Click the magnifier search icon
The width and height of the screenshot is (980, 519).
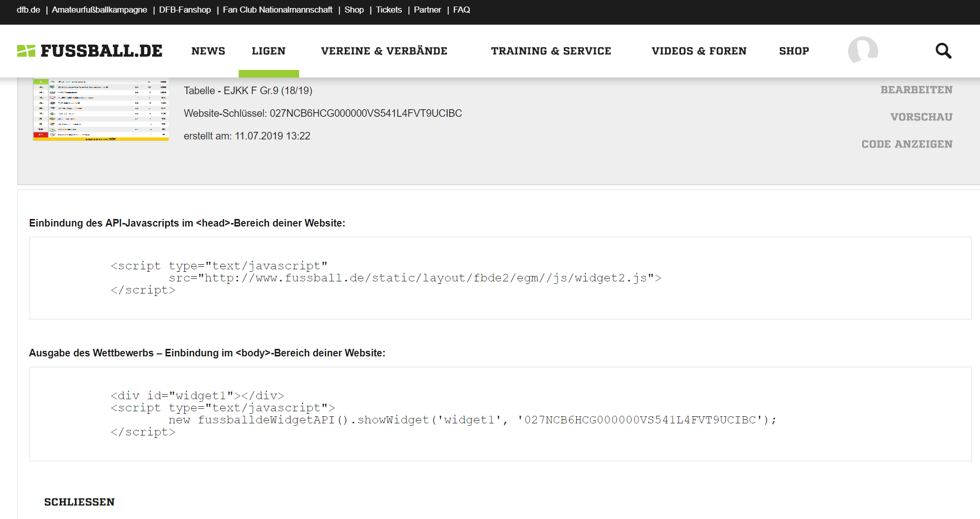click(943, 51)
